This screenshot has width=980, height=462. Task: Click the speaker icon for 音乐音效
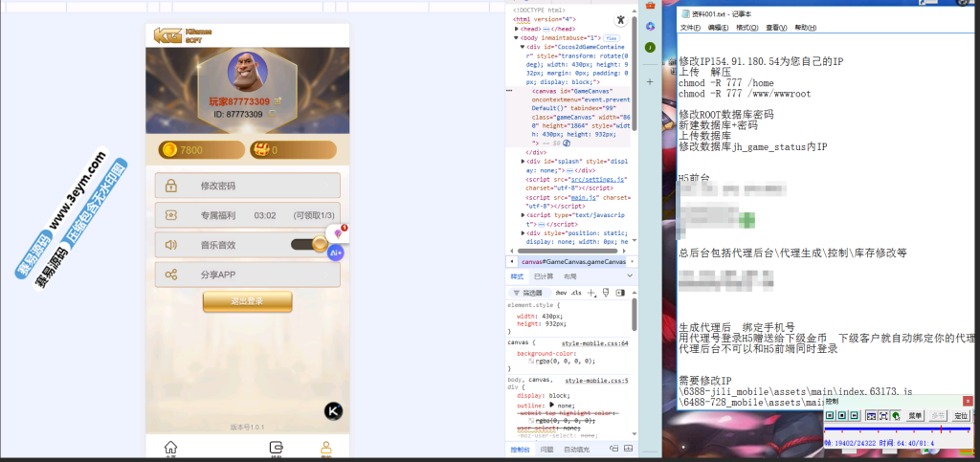[171, 245]
